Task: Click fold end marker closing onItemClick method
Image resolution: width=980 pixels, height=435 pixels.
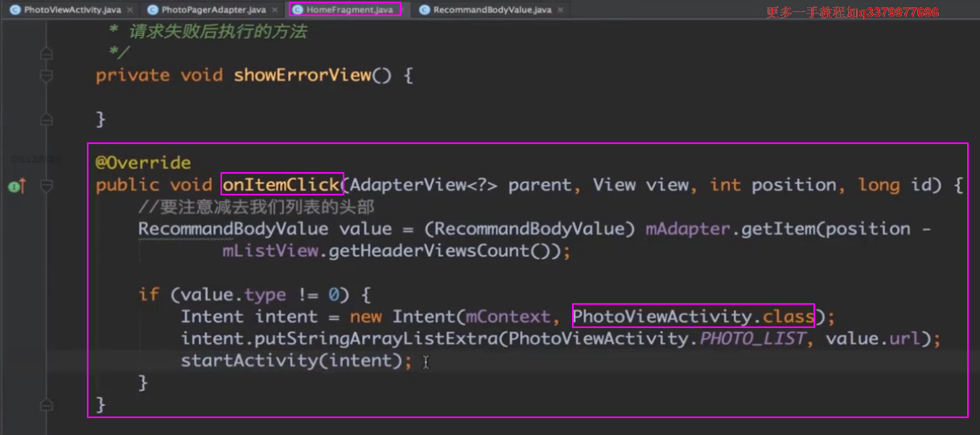Action: point(46,404)
